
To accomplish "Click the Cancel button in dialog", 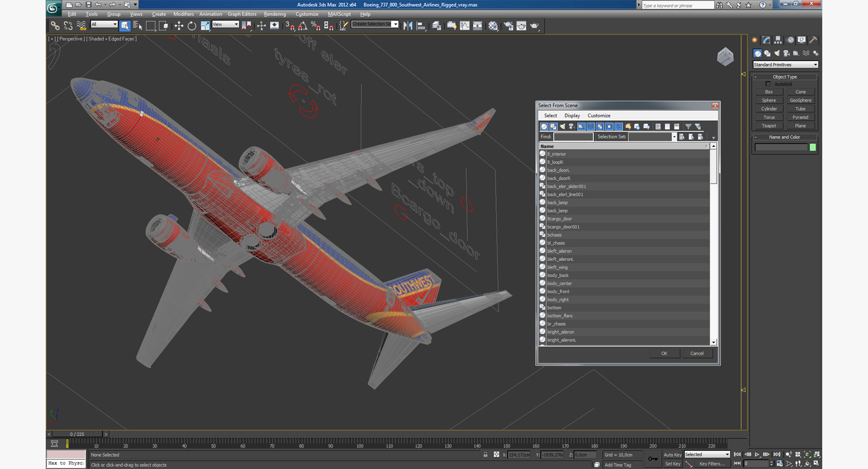I will pyautogui.click(x=697, y=354).
